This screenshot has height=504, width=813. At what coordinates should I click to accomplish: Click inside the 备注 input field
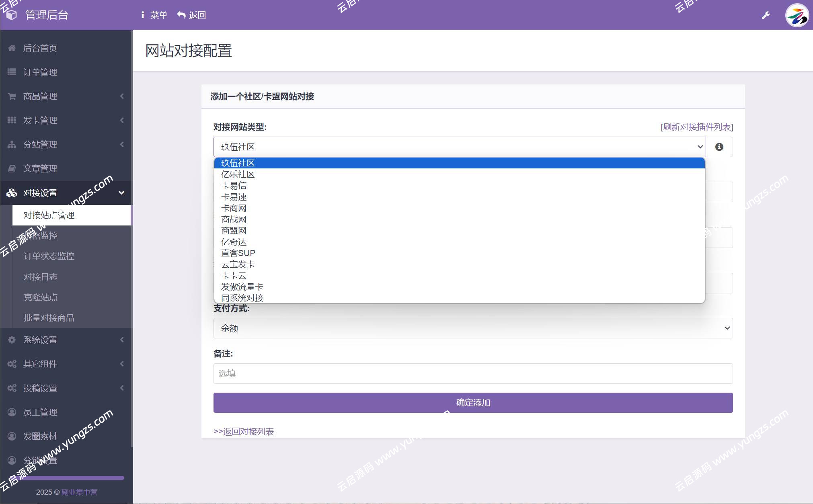tap(472, 373)
